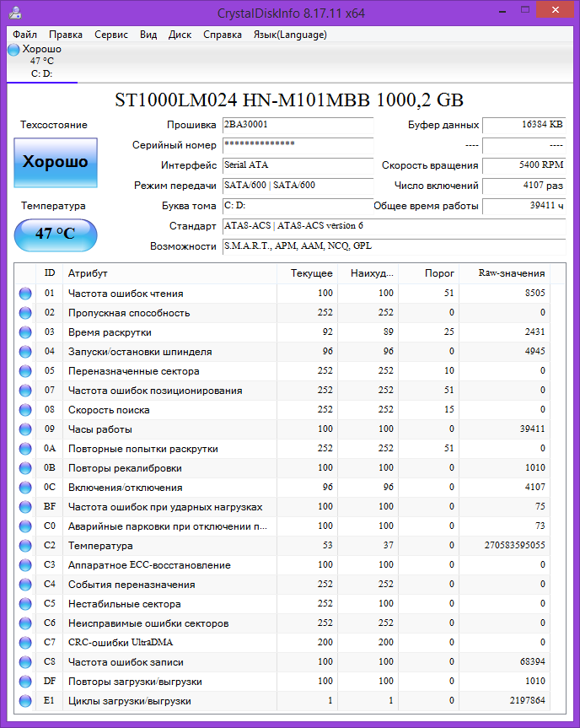
Task: Open the Правка menu
Action: (66, 35)
